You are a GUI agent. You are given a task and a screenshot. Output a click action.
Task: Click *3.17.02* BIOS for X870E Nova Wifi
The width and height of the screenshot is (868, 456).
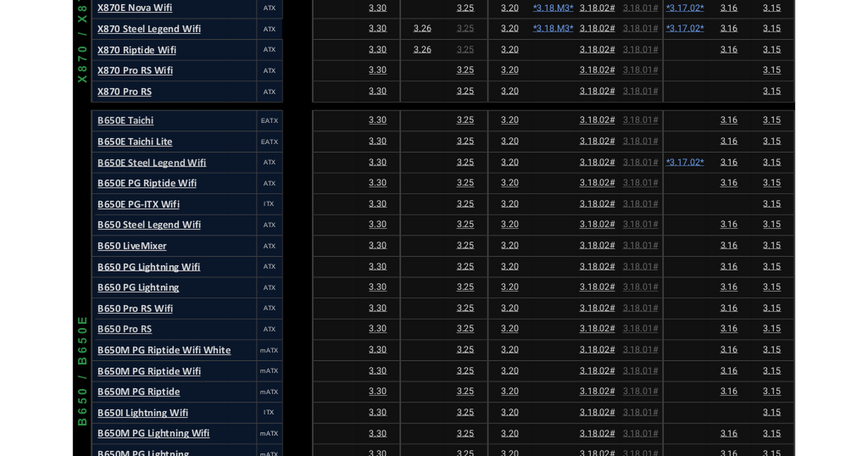(685, 8)
